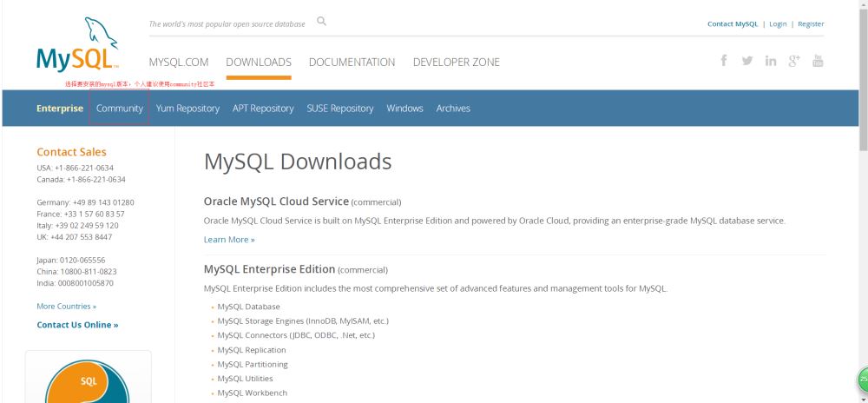Go to the DEVELOPER ZONE tab
Screen dimensions: 868x403
456,63
